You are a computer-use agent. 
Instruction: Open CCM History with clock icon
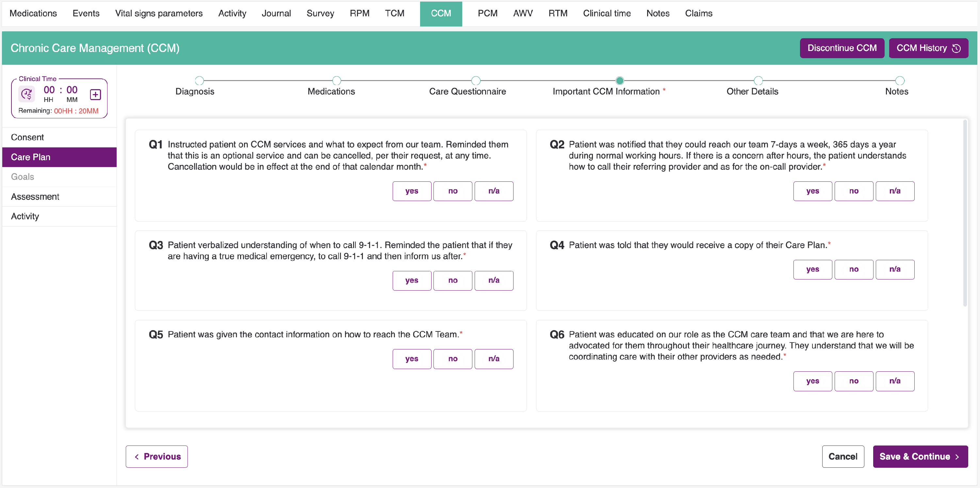928,48
